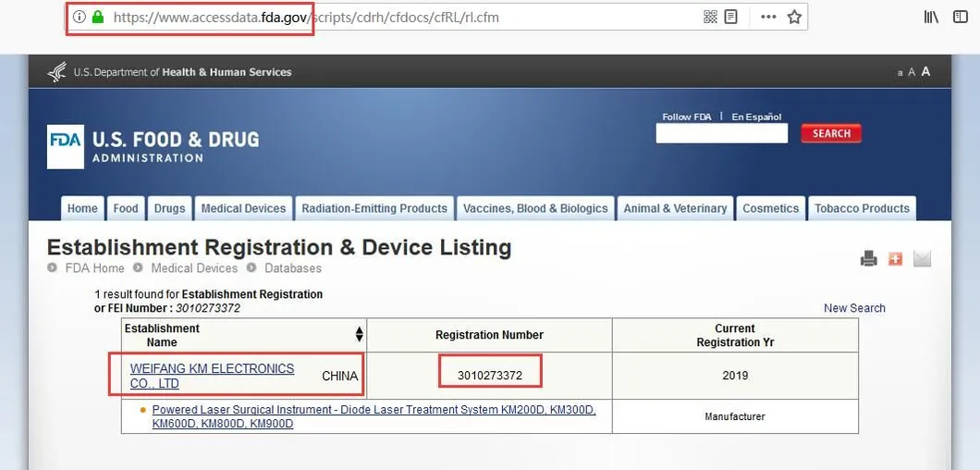
Task: Switch to Radiation-Emitting Products tab
Action: [374, 208]
